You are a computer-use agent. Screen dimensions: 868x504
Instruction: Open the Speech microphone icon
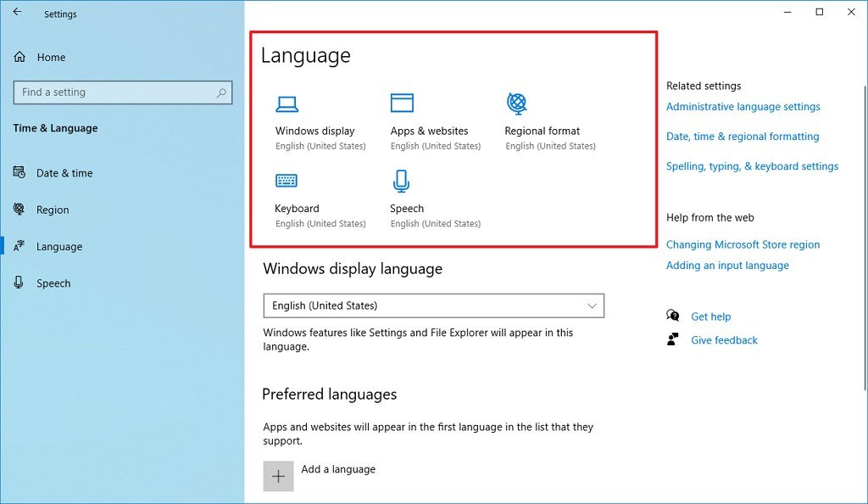point(401,181)
